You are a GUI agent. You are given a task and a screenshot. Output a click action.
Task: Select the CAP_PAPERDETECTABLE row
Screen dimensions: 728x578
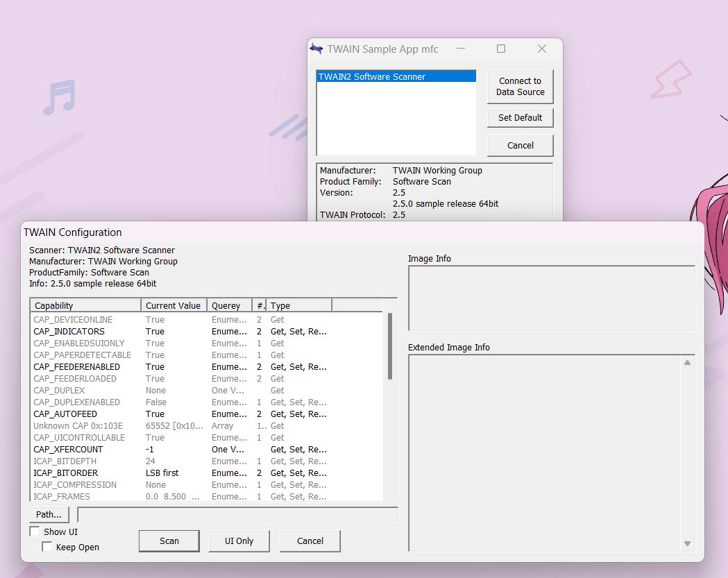point(207,355)
